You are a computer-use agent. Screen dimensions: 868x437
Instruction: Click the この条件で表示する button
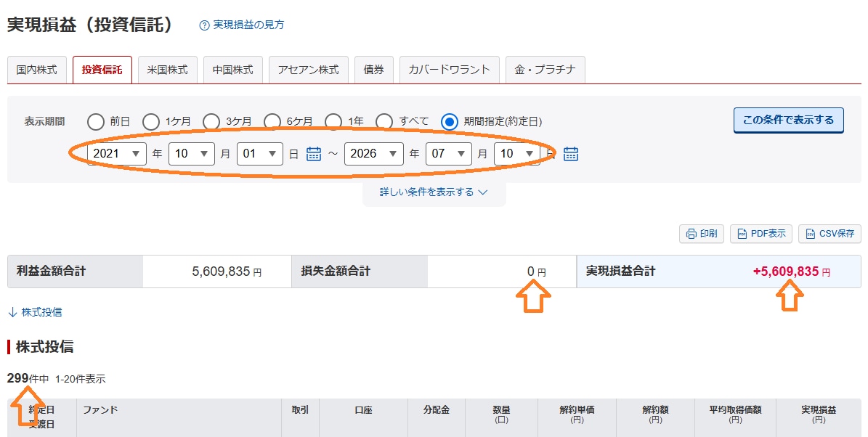point(788,120)
